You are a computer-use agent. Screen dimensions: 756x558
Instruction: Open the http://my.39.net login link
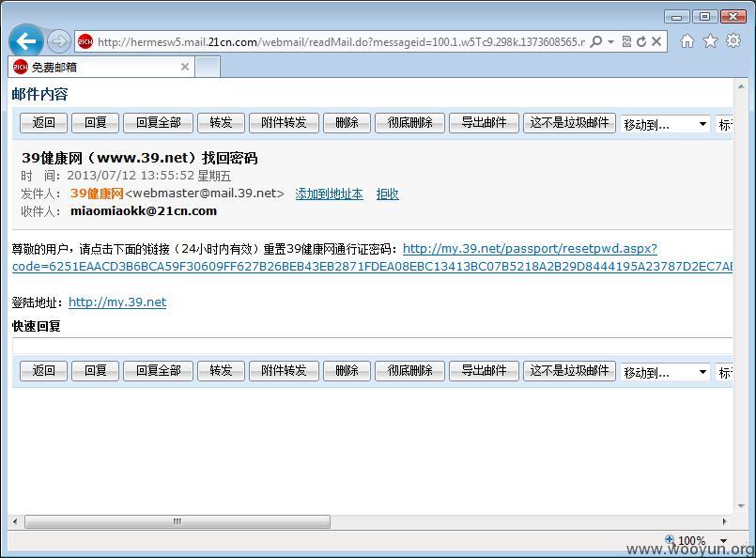117,302
